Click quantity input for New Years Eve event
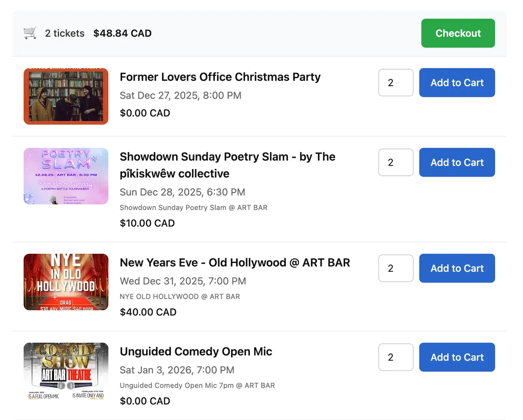The image size is (523, 420). tap(396, 269)
